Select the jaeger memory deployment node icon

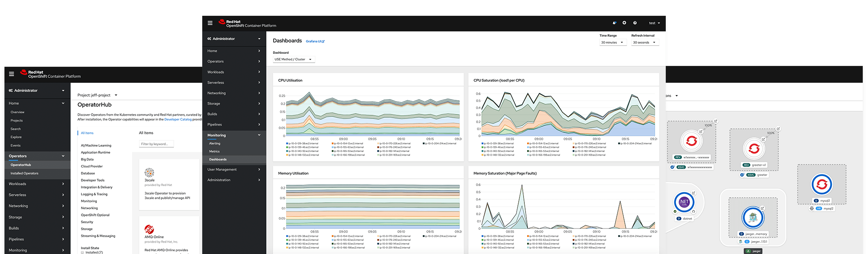(753, 218)
